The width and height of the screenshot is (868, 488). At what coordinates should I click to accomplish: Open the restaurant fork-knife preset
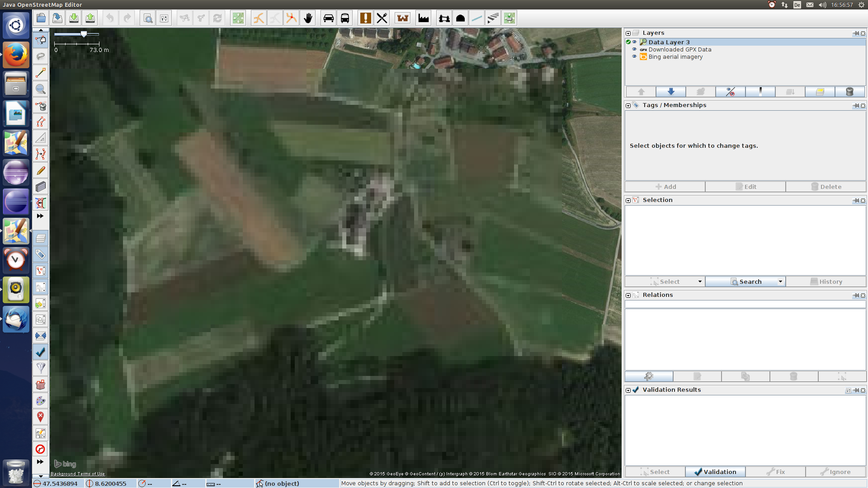point(382,18)
